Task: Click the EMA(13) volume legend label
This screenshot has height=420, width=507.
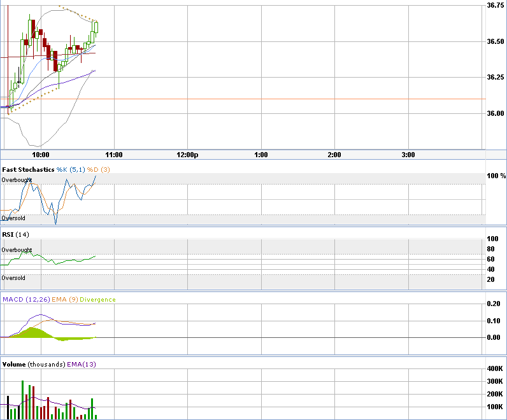Action: (x=82, y=365)
